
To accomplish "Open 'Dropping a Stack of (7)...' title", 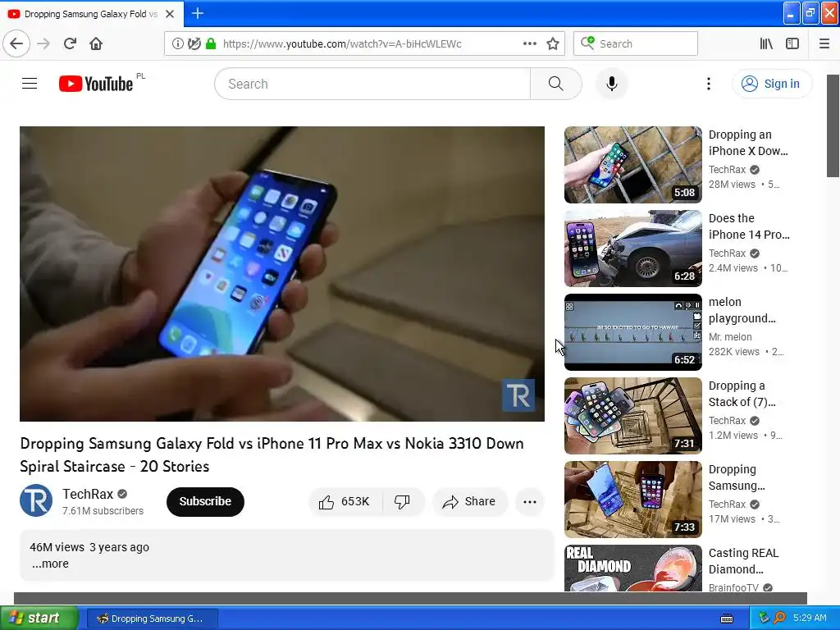I will tap(742, 393).
